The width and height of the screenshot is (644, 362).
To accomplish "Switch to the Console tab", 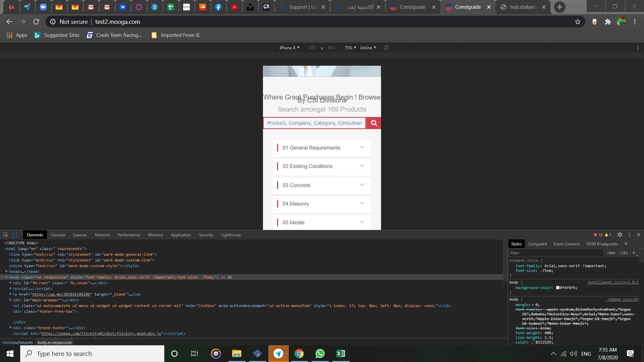I will point(58,235).
